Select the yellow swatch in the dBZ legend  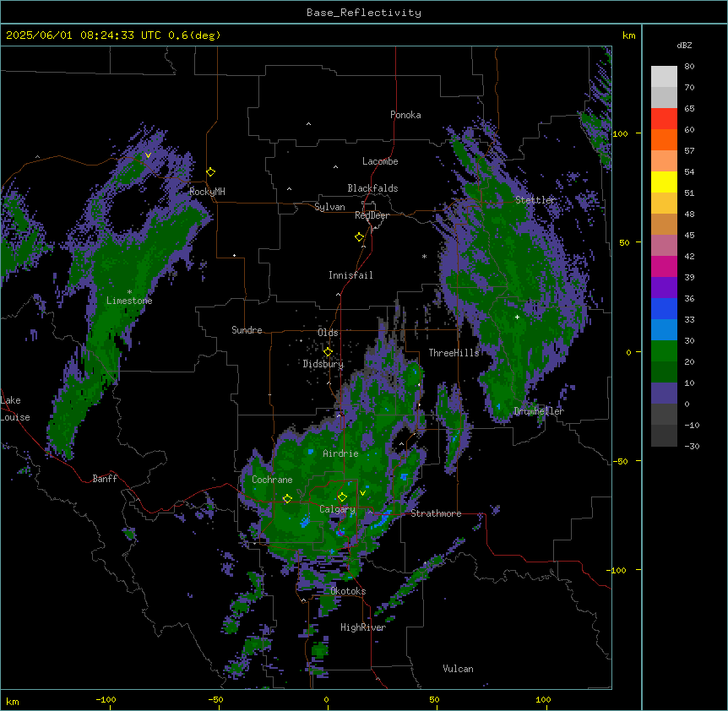pos(664,182)
